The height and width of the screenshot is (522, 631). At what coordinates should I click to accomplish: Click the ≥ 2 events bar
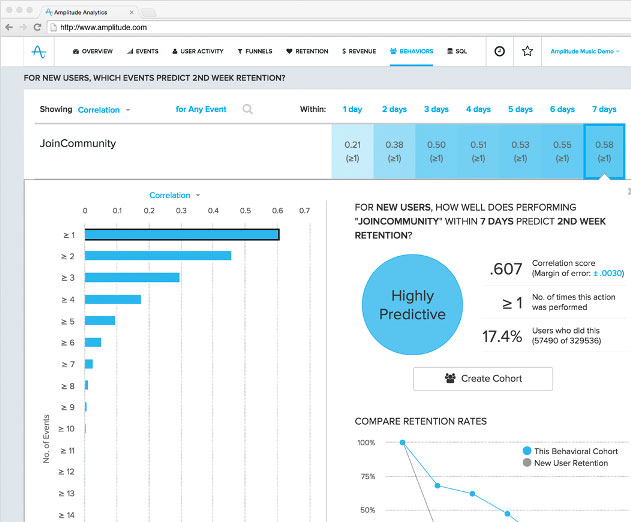[158, 256]
